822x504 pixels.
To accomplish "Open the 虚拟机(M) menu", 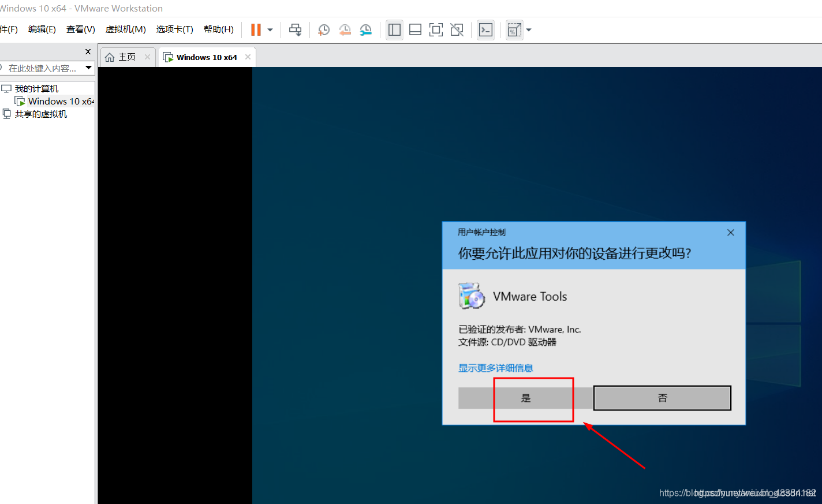I will point(125,29).
